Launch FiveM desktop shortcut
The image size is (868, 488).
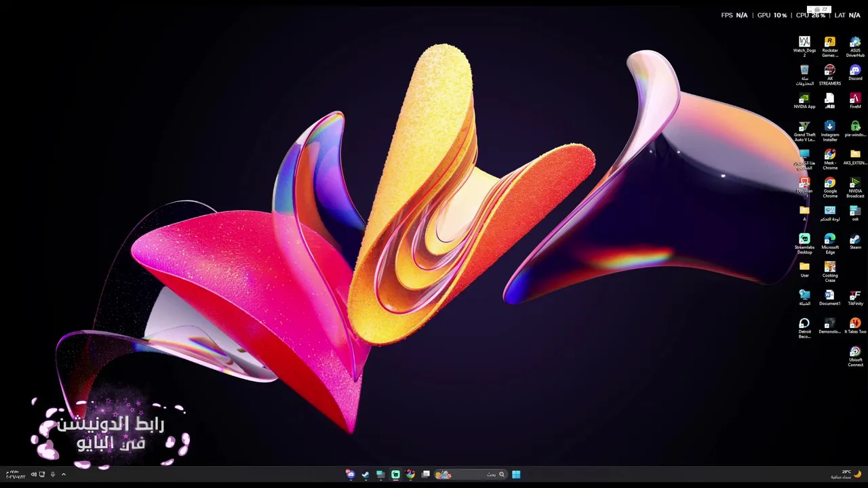click(855, 101)
